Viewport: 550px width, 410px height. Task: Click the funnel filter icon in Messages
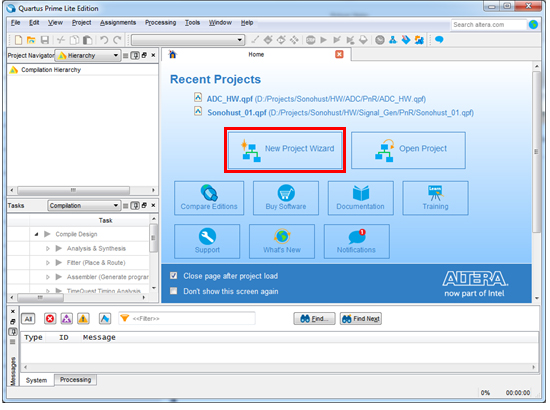click(125, 318)
